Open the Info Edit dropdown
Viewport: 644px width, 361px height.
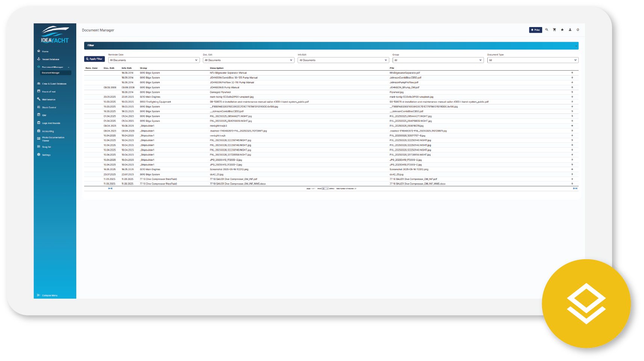pos(343,60)
